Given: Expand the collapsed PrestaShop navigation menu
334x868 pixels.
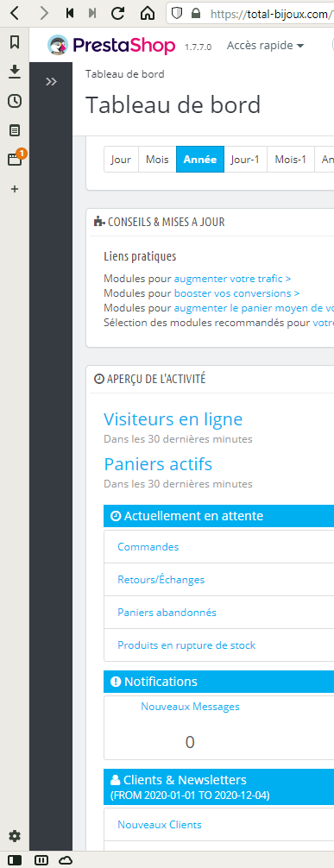Looking at the screenshot, I should [51, 82].
